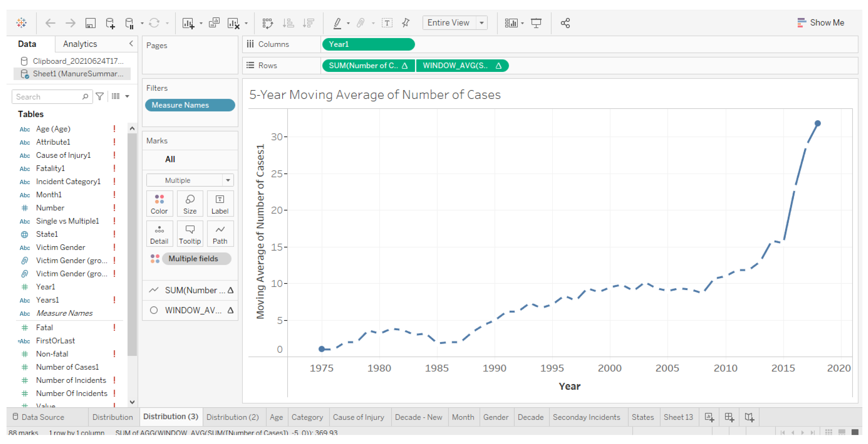The image size is (868, 444).
Task: Open Presentation Mode icon
Action: 536,23
